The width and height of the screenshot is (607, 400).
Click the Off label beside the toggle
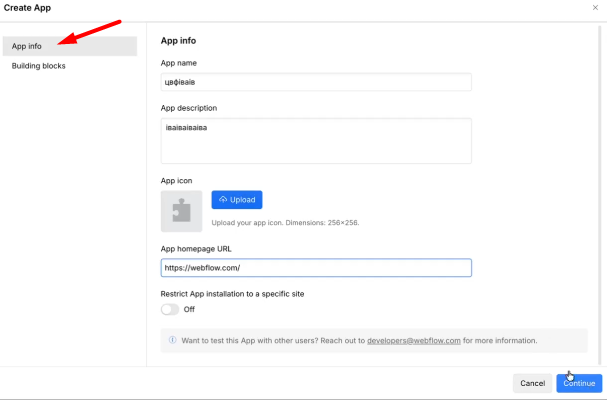(x=190, y=309)
